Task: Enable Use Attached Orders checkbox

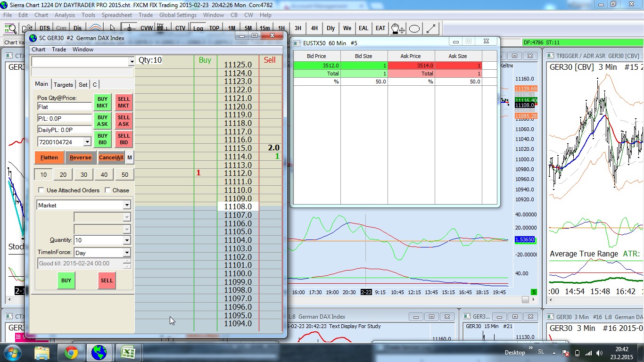Action: 41,190
